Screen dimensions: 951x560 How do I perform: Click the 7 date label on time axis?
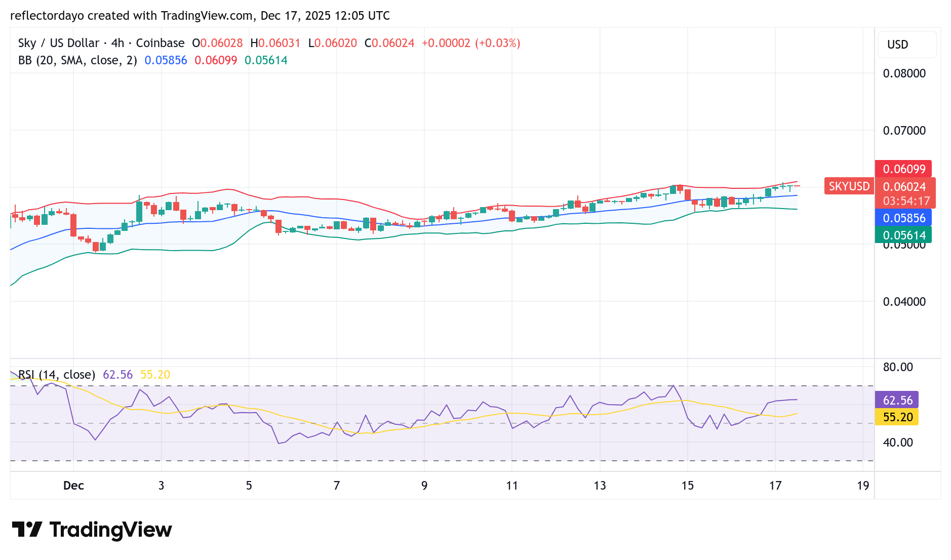pos(337,486)
